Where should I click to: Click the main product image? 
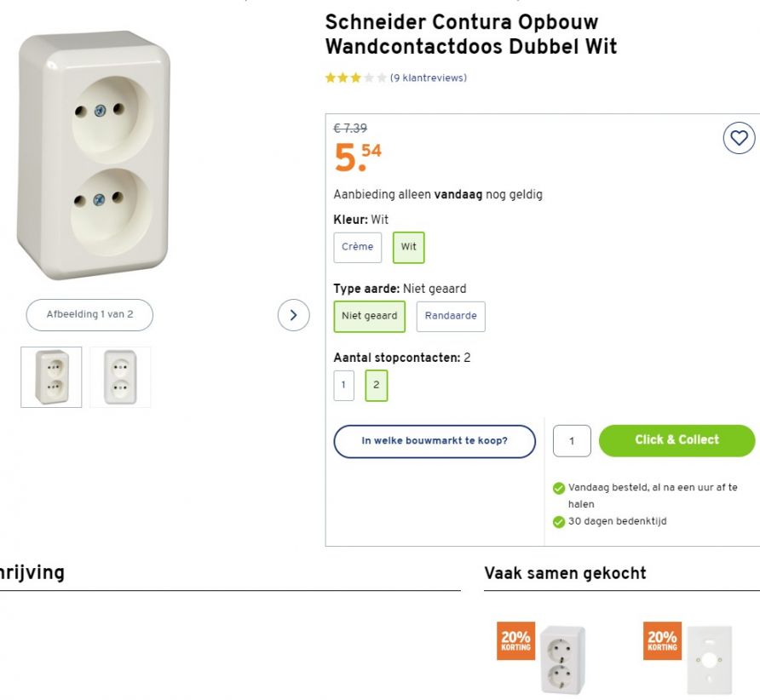tap(95, 155)
